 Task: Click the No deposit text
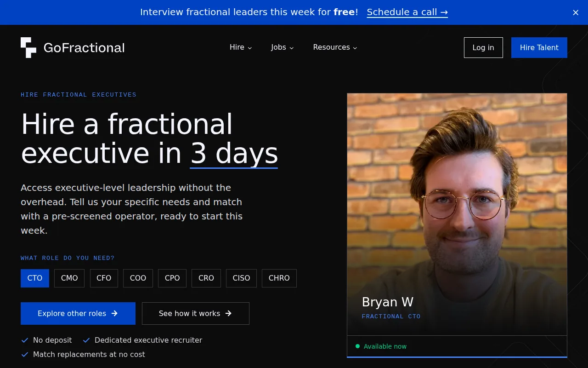pyautogui.click(x=52, y=340)
